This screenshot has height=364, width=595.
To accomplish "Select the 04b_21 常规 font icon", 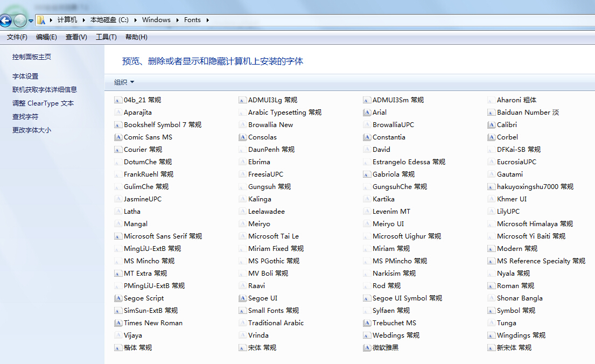I will click(x=118, y=100).
